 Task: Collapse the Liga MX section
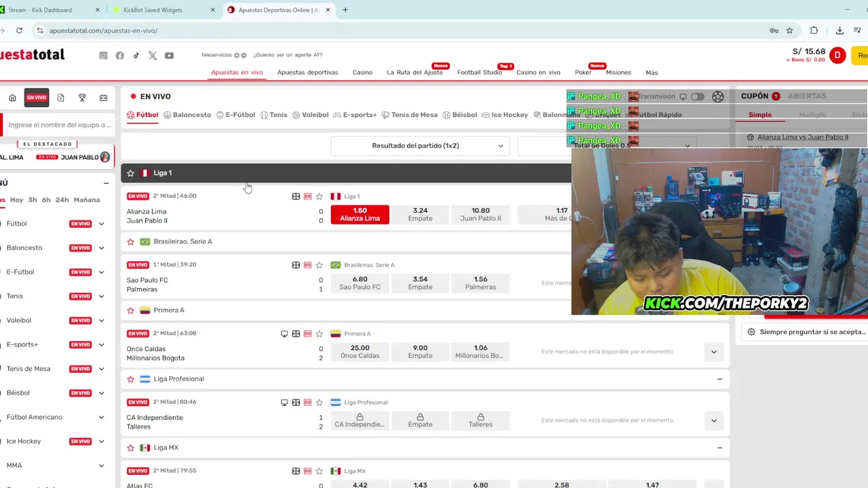point(719,447)
